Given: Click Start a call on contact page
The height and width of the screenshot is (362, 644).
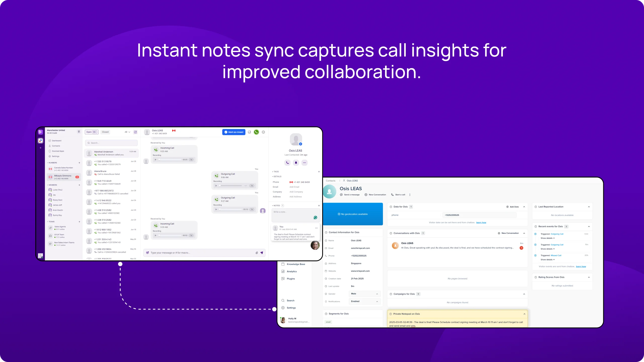Looking at the screenshot, I should point(398,195).
